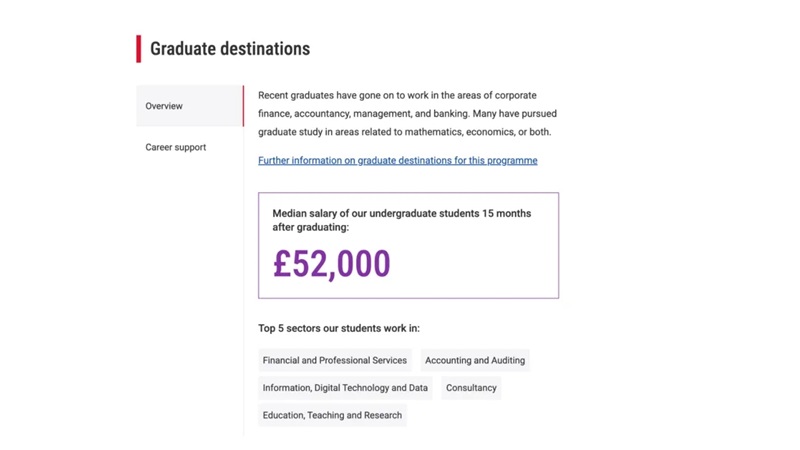Select the Accounting and Auditing tag
This screenshot has width=800, height=450.
474,360
